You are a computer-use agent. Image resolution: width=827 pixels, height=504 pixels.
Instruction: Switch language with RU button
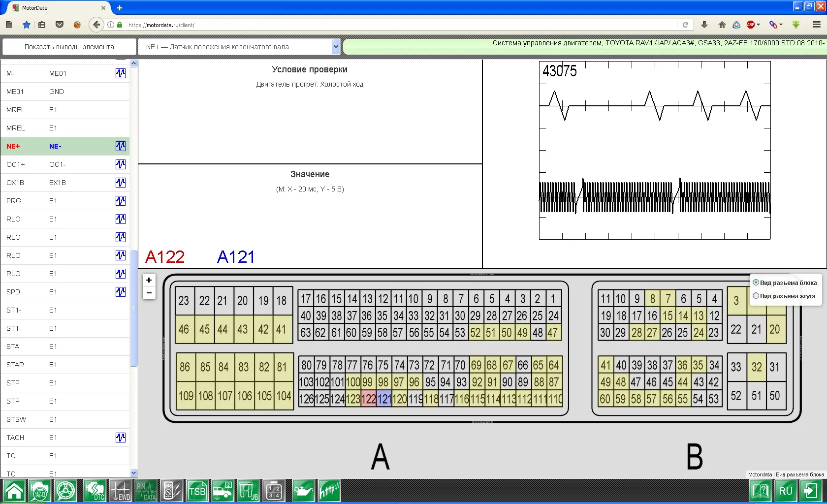click(786, 491)
